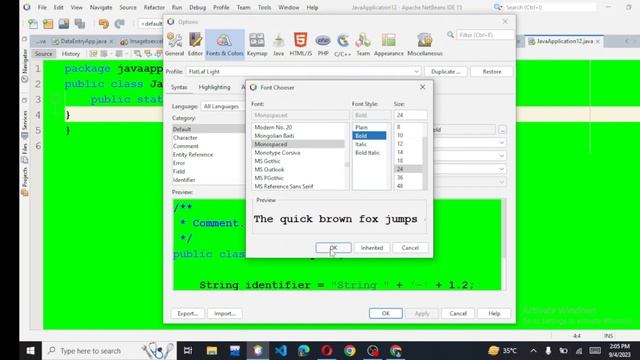The width and height of the screenshot is (640, 360).
Task: Click OK in the Options dialog
Action: [386, 313]
